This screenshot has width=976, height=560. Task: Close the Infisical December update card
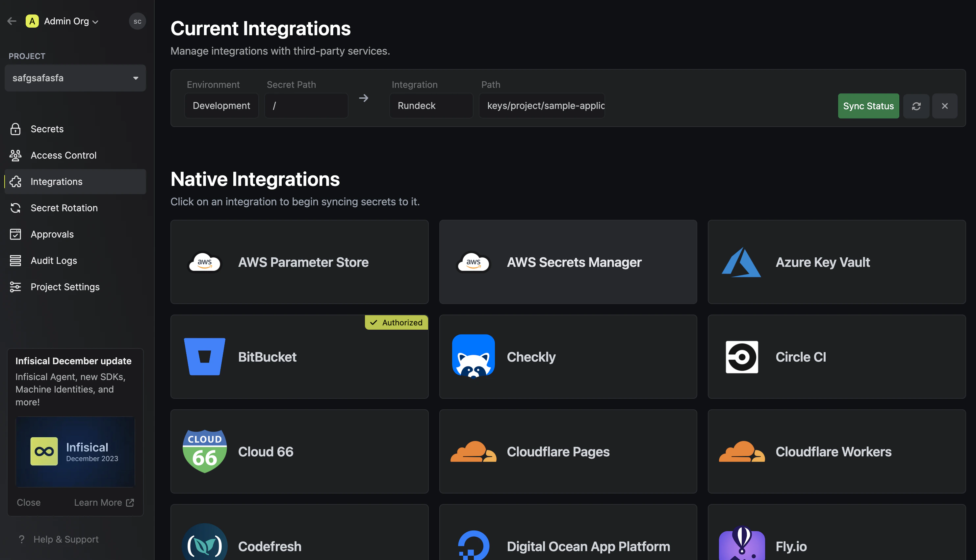pyautogui.click(x=29, y=502)
